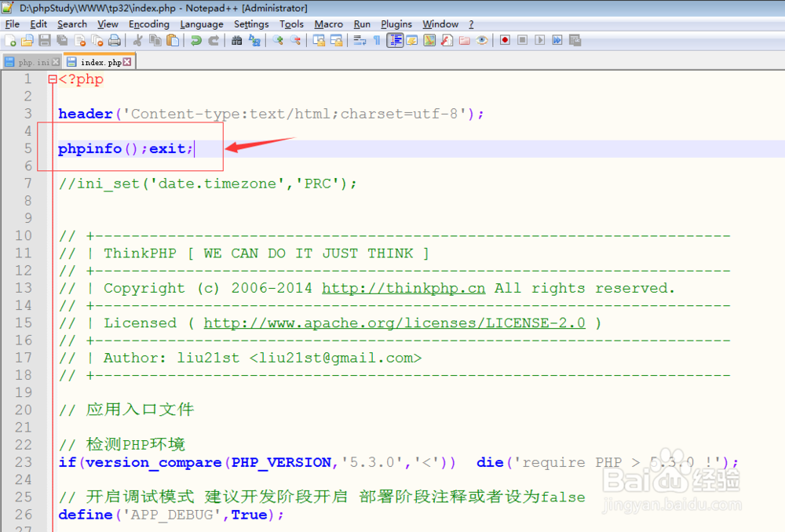The image size is (785, 532).
Task: Switch to the php.ini tab
Action: 31,62
